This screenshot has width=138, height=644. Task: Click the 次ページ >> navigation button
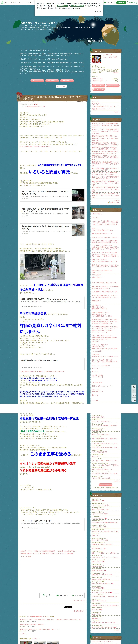[61, 86]
